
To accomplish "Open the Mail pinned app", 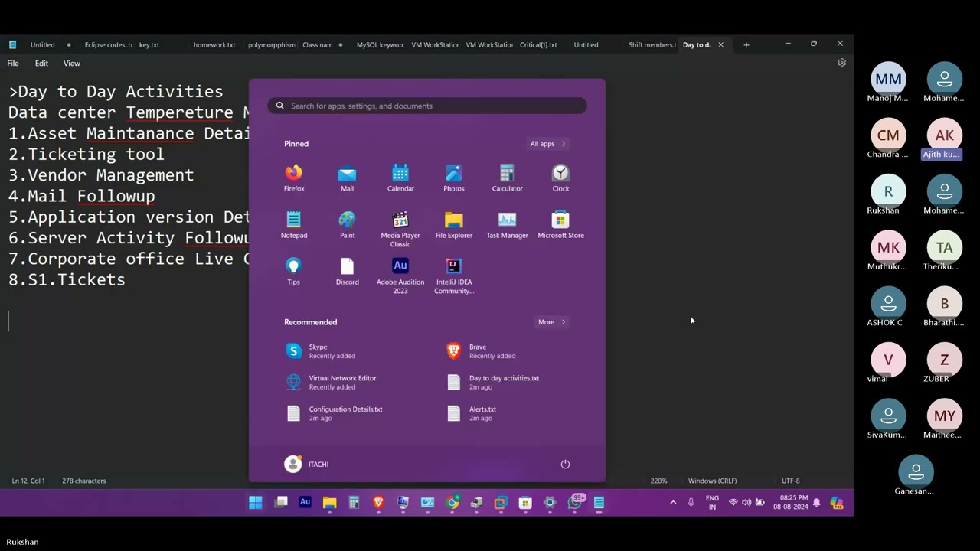I will tap(347, 178).
